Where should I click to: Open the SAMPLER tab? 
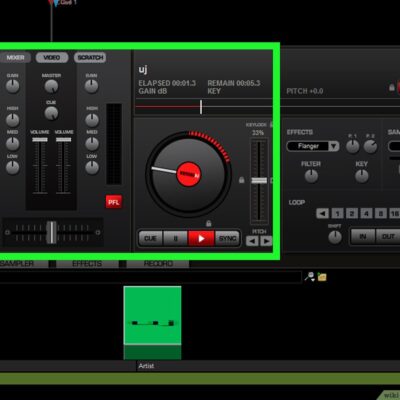coord(24,264)
